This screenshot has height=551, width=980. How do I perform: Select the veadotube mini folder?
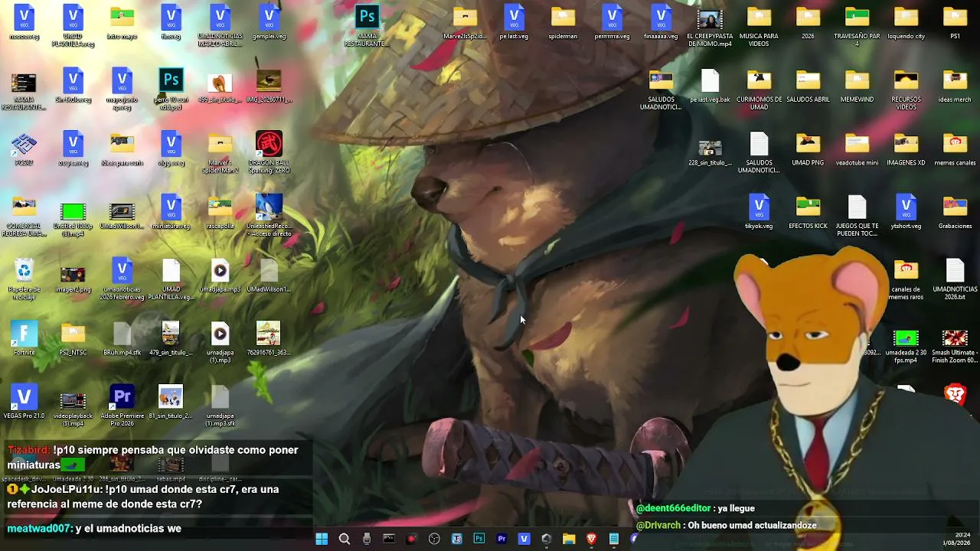(x=857, y=148)
